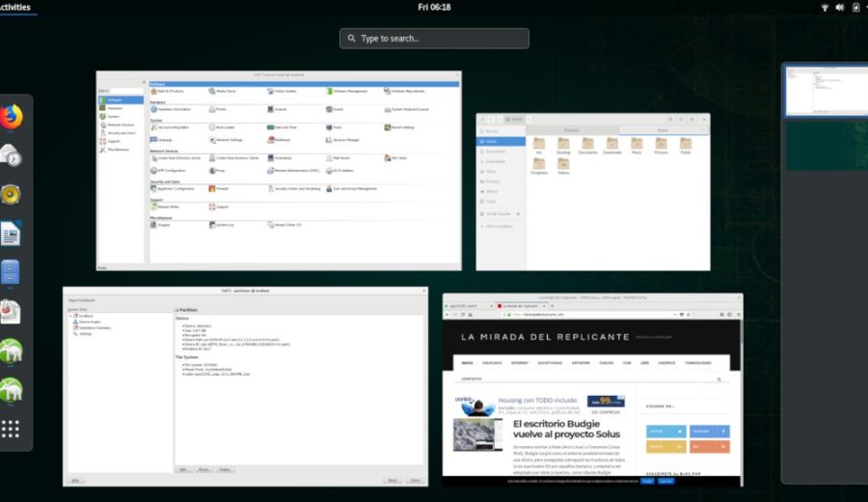This screenshot has height=502, width=868.
Task: Open LibreOffice Writer from the dash
Action: (x=11, y=234)
